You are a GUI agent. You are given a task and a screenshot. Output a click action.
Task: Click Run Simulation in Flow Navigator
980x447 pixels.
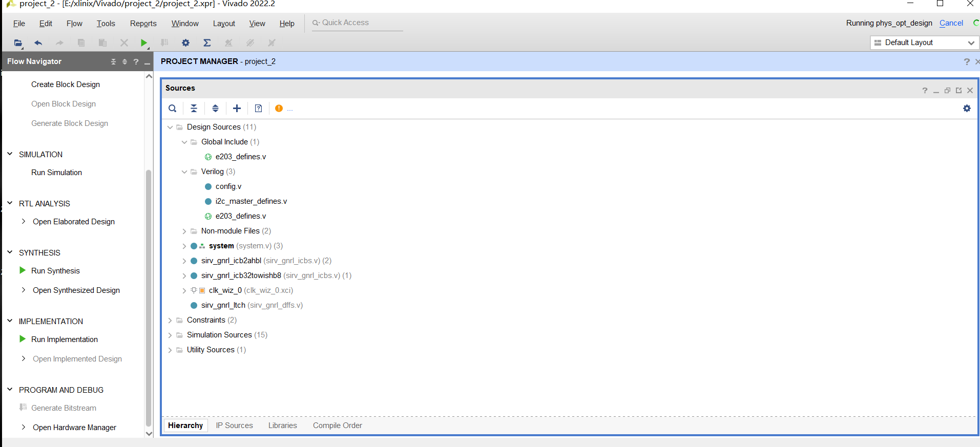(x=56, y=173)
